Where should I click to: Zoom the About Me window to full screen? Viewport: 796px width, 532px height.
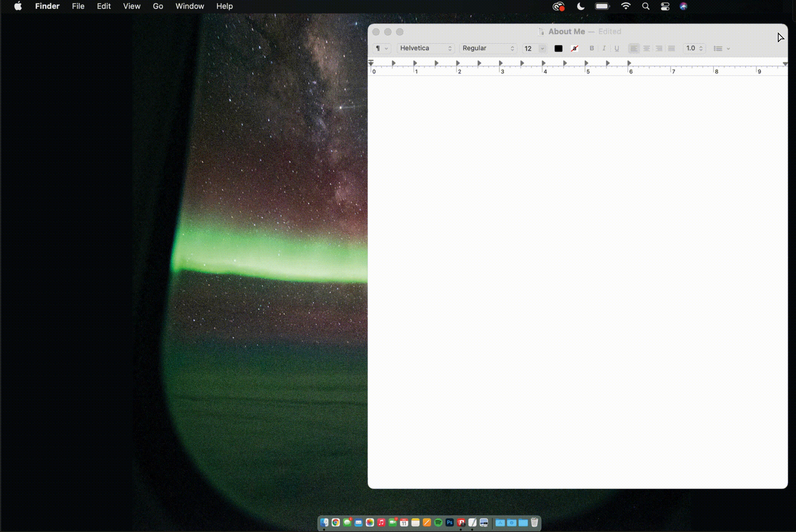click(x=399, y=32)
